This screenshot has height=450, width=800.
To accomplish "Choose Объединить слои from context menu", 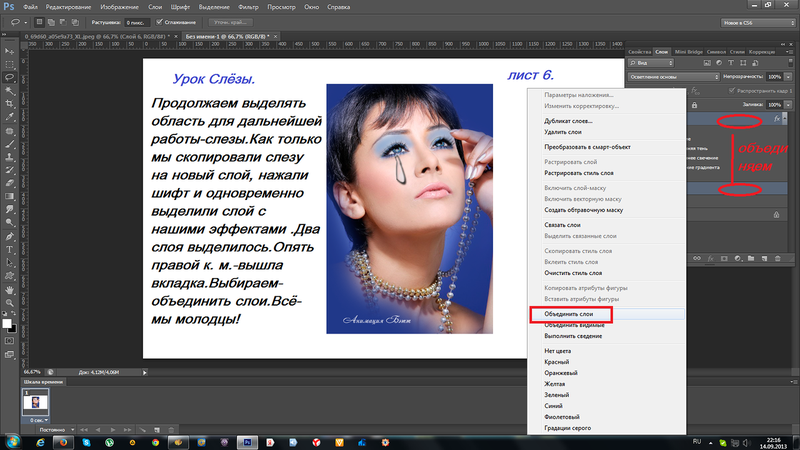I will (x=568, y=314).
